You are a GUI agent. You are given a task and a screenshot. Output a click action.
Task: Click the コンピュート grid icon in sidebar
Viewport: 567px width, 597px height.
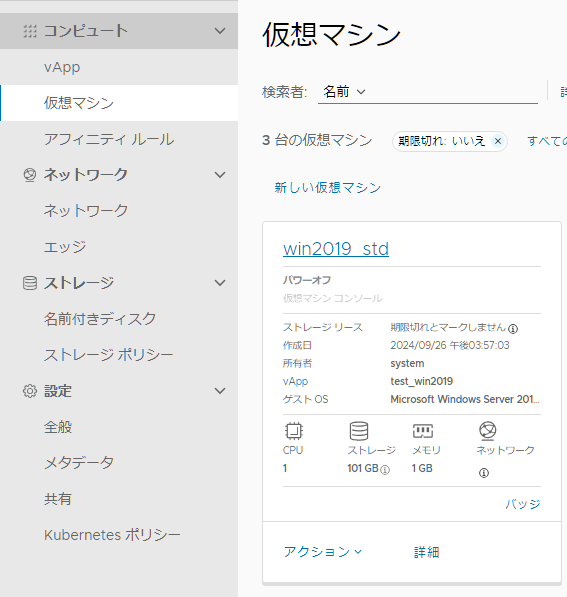(x=30, y=31)
